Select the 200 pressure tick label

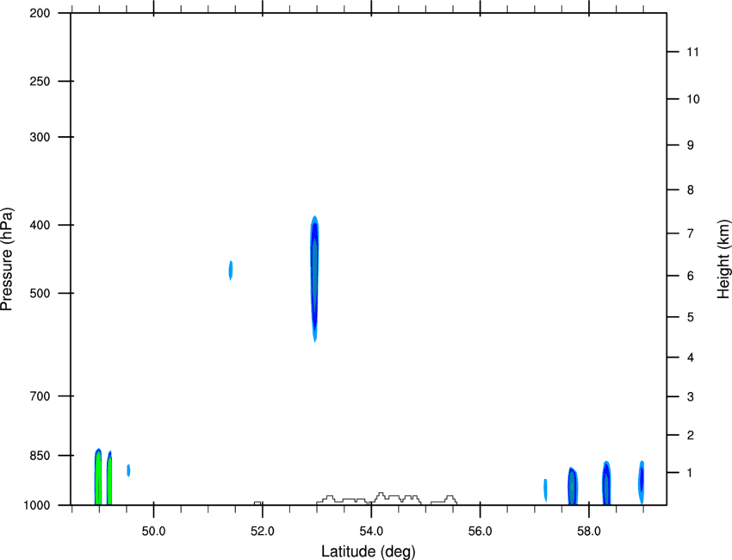tap(40, 13)
